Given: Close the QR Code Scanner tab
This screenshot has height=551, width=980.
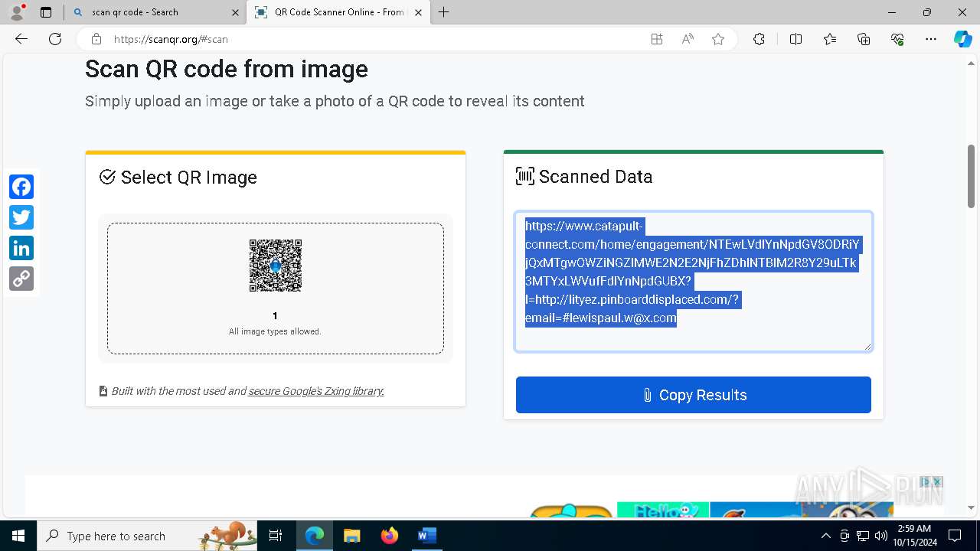Looking at the screenshot, I should [x=420, y=12].
